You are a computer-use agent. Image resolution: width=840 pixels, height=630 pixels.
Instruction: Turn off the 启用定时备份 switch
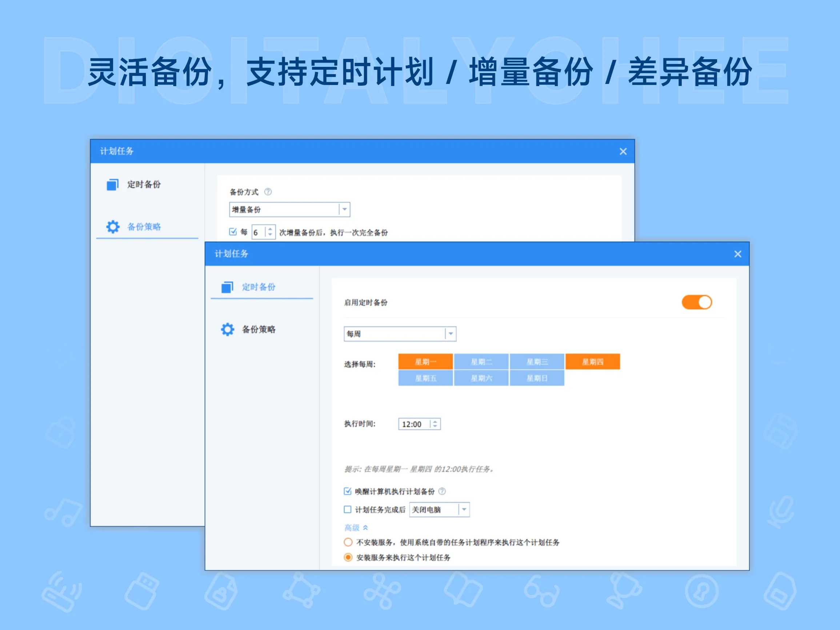pos(697,302)
